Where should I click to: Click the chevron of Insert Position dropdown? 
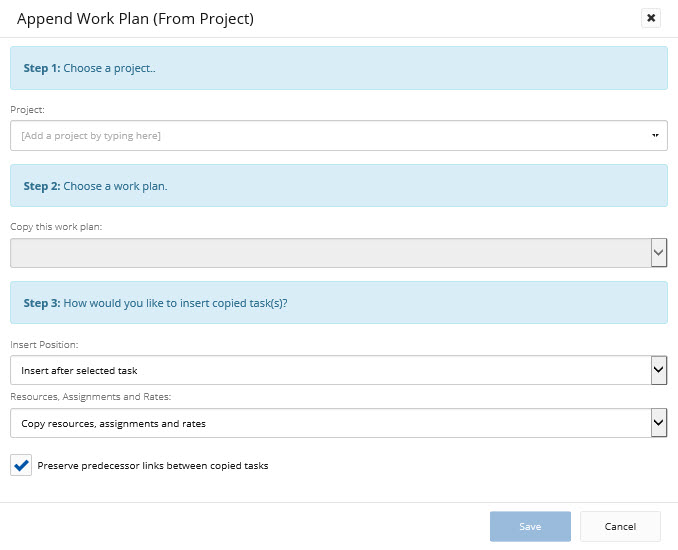coord(658,370)
